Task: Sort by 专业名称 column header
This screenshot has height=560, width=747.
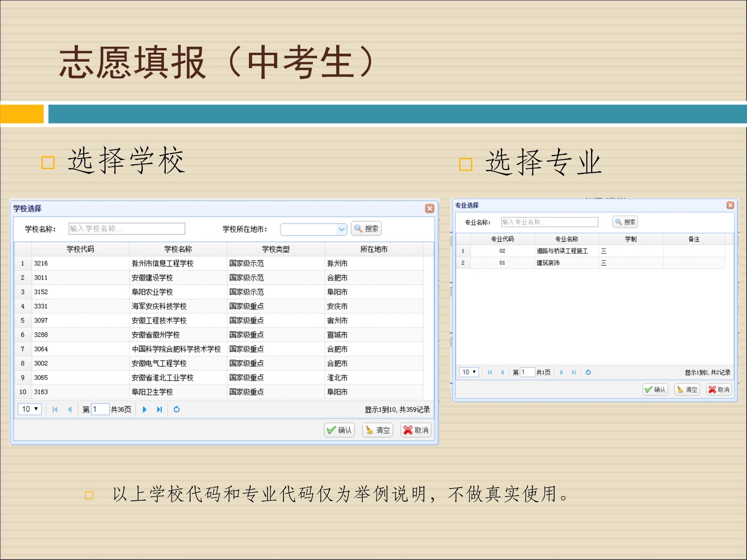Action: coord(566,239)
